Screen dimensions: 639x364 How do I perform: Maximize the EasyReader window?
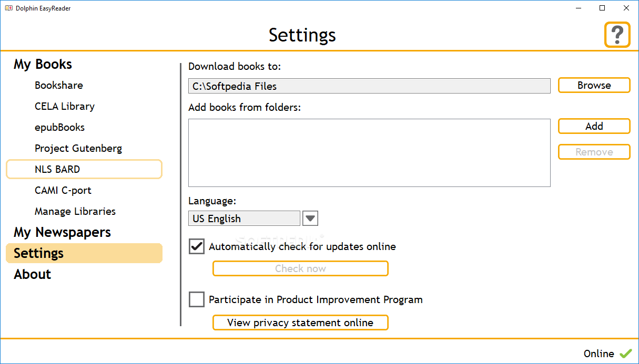coord(602,8)
